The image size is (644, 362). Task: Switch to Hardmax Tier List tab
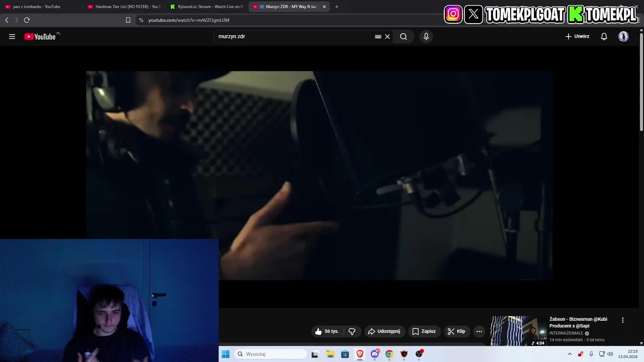pos(124,7)
